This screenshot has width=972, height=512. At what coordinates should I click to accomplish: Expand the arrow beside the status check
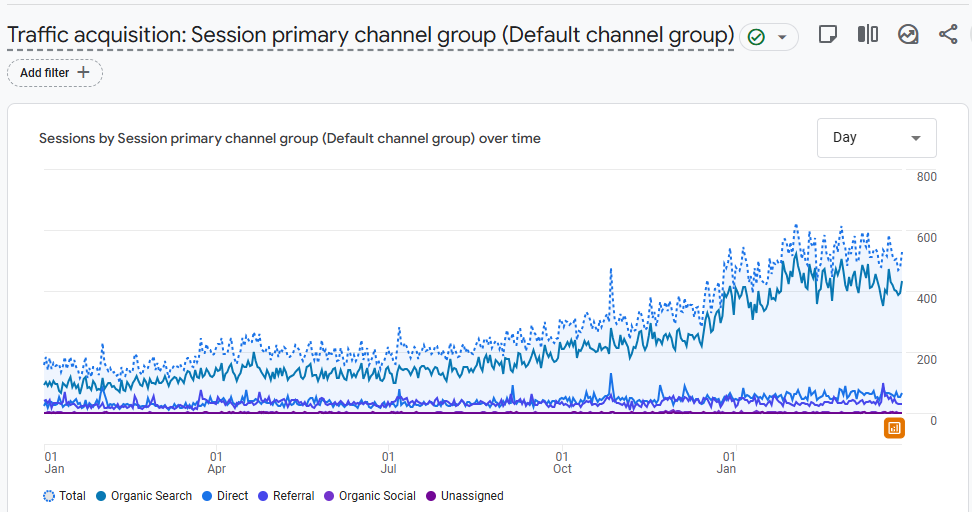click(x=782, y=37)
